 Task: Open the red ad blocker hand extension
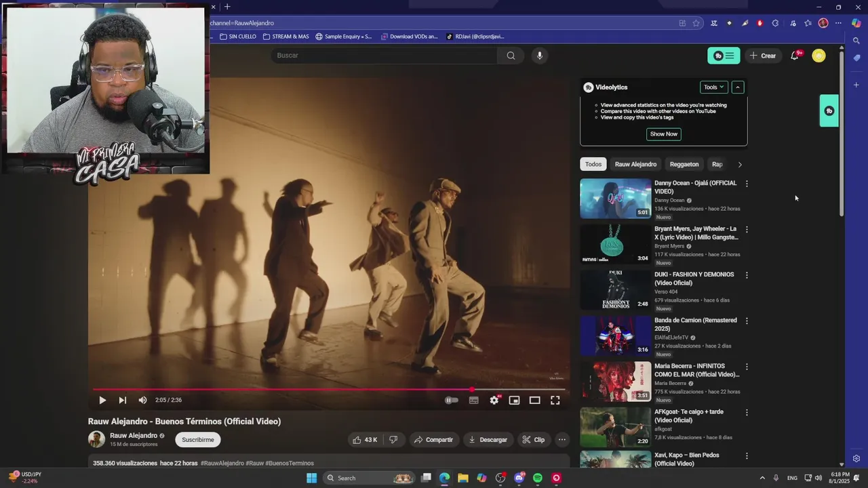tap(759, 23)
